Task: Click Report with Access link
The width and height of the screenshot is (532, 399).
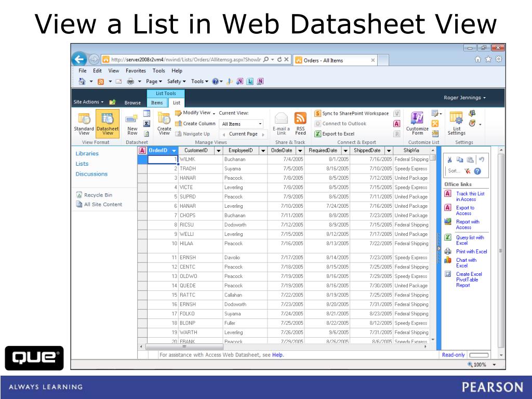Action: 467,224
